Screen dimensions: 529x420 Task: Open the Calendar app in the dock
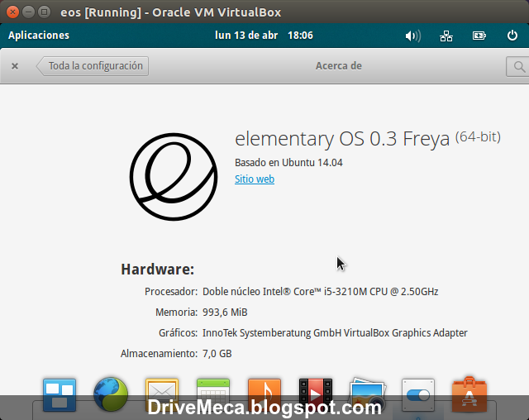pyautogui.click(x=213, y=395)
